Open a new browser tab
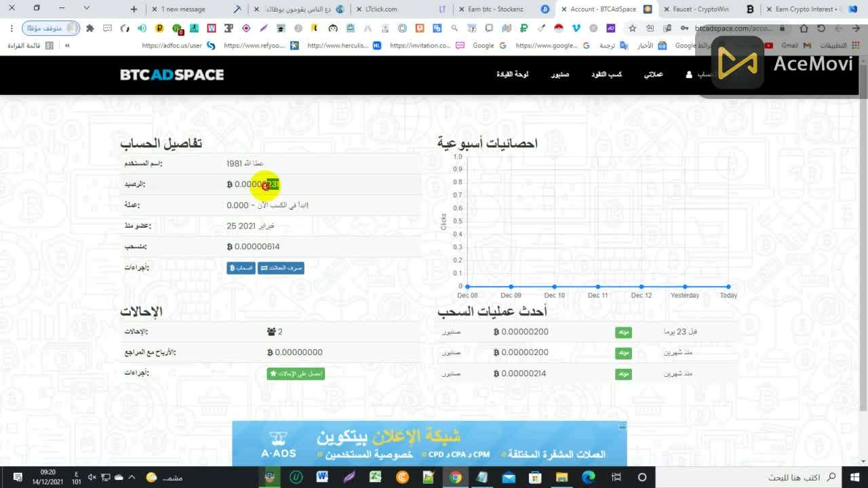 (134, 9)
